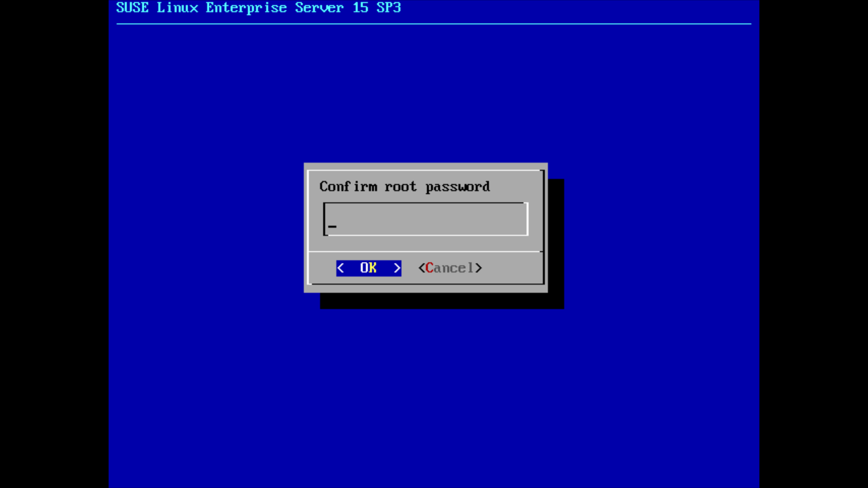The image size is (868, 488).
Task: Click the "15 SP3" version text in header
Action: coord(377,8)
